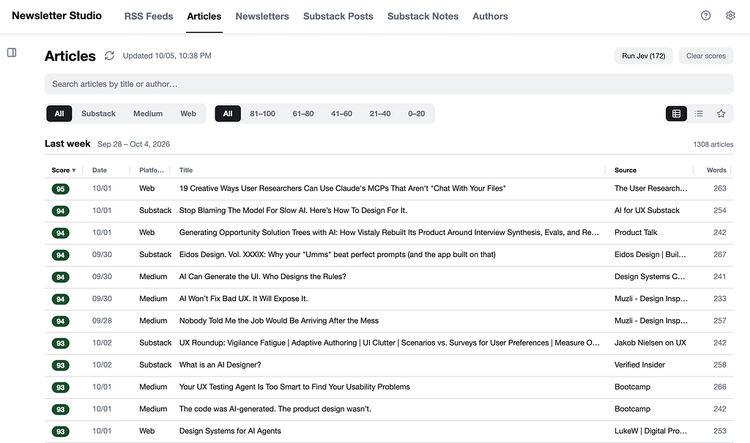Sort by the Date column header

(99, 170)
